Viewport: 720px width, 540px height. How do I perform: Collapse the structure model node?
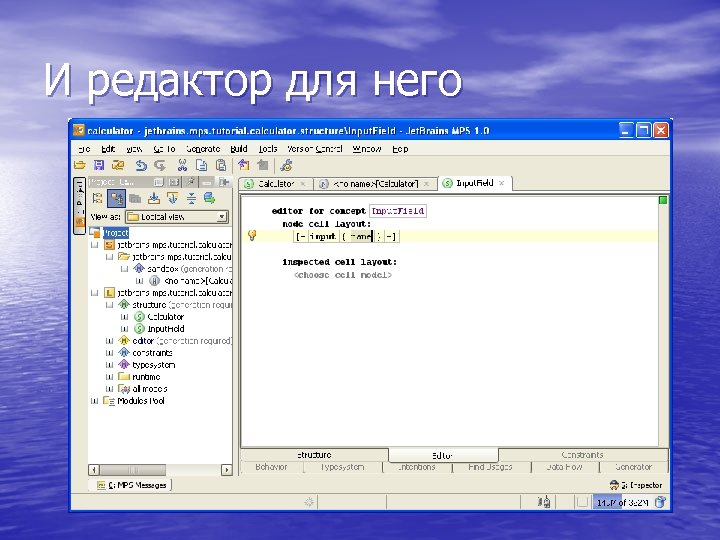tap(109, 304)
